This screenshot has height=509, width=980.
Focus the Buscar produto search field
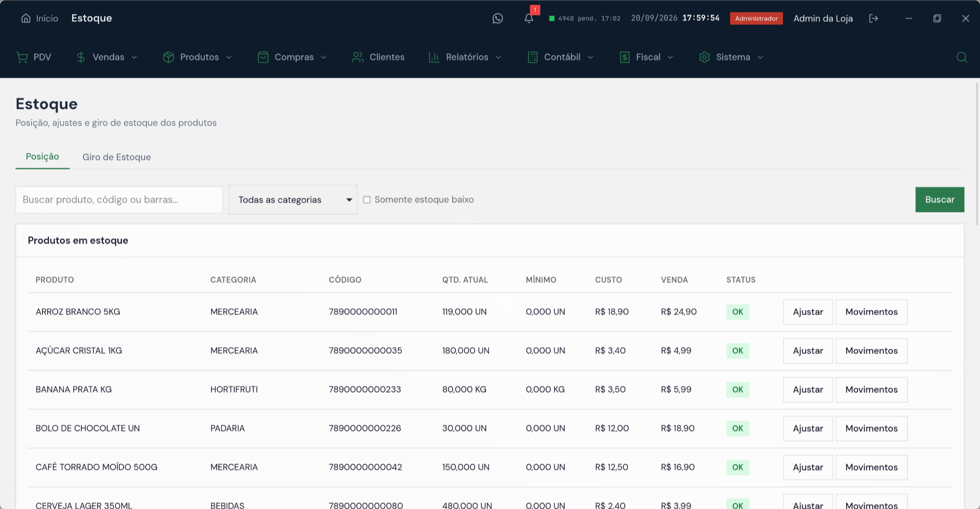(119, 200)
